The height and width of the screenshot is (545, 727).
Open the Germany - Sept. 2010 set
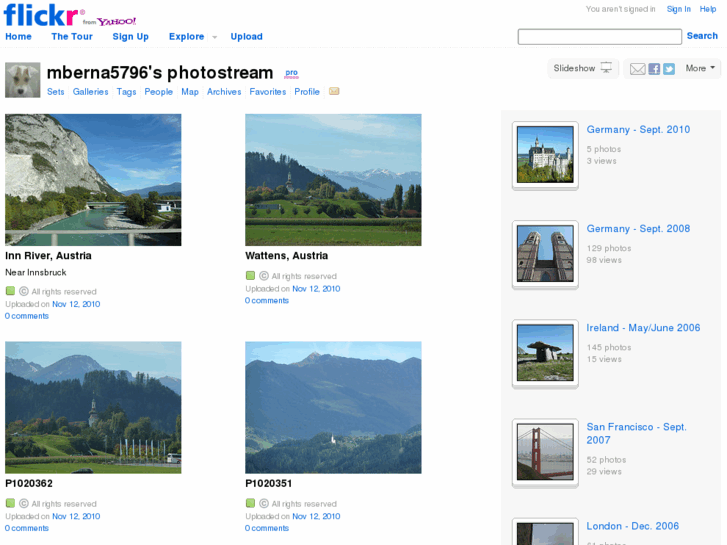(x=638, y=129)
